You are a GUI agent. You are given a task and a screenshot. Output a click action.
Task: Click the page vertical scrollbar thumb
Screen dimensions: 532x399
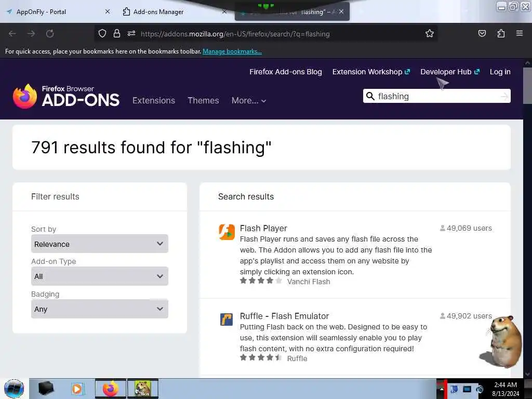(x=527, y=86)
